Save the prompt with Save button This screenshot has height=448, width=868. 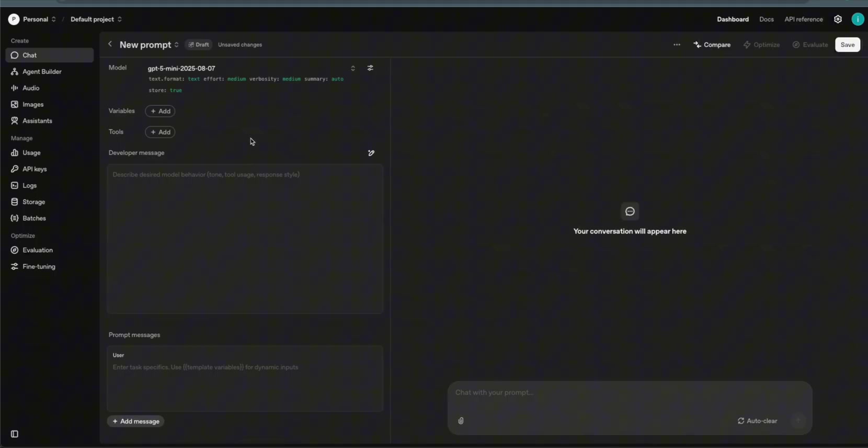[x=848, y=45]
